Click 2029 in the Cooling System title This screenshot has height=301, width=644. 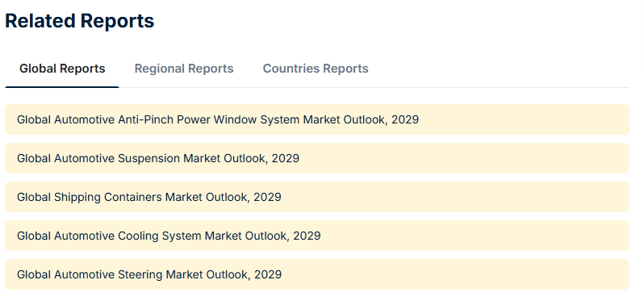307,236
